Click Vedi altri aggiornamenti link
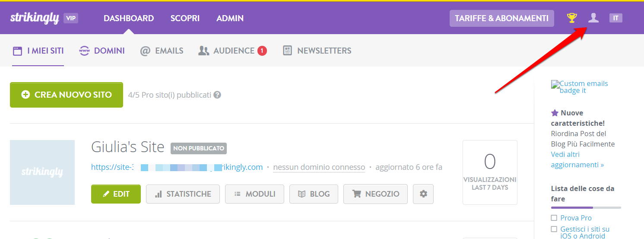This screenshot has height=239, width=644. point(577,159)
